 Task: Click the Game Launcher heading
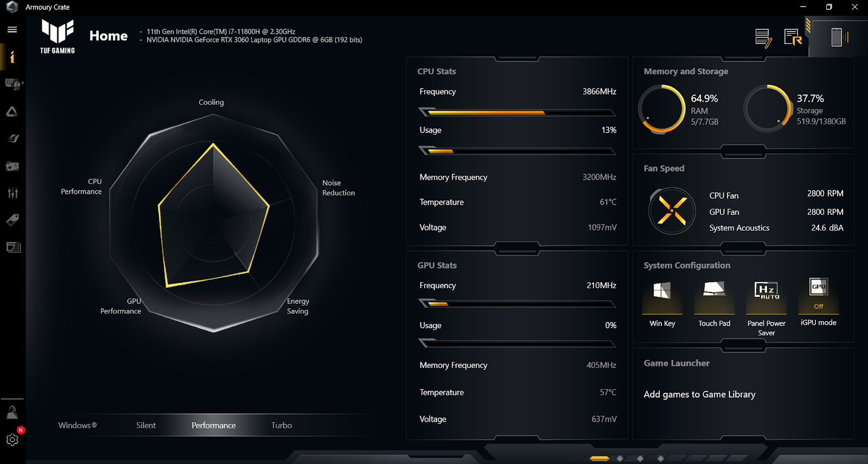click(676, 363)
